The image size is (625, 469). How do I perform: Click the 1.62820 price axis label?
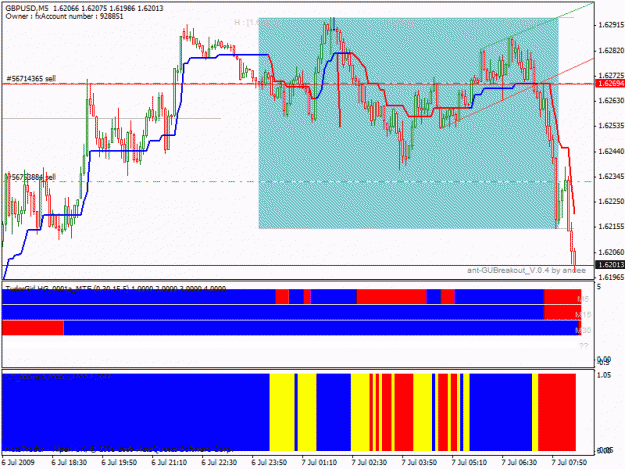[x=611, y=50]
